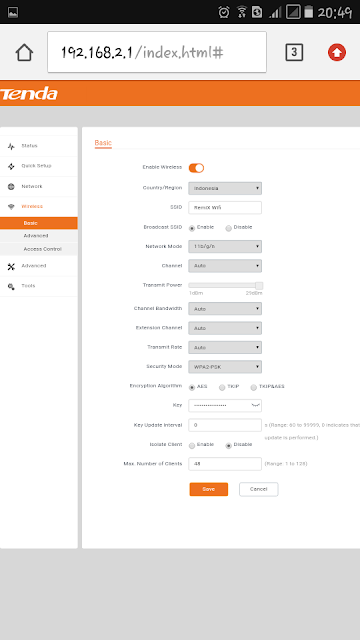
Task: Open the Status menu item
Action: [39, 146]
